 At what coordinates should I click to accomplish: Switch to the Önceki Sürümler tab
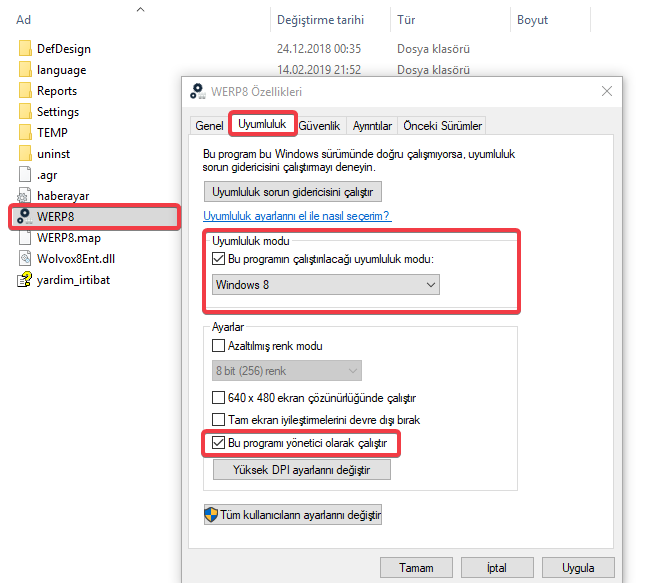tap(442, 126)
